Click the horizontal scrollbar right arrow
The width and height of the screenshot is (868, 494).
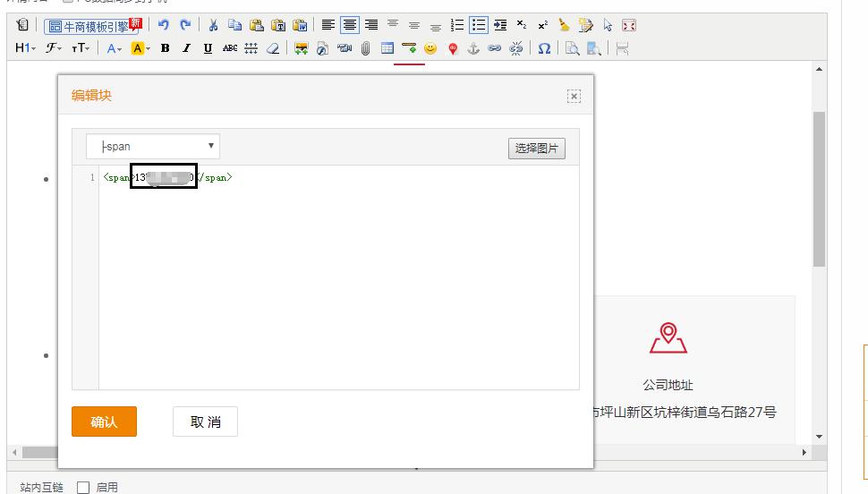pyautogui.click(x=804, y=453)
